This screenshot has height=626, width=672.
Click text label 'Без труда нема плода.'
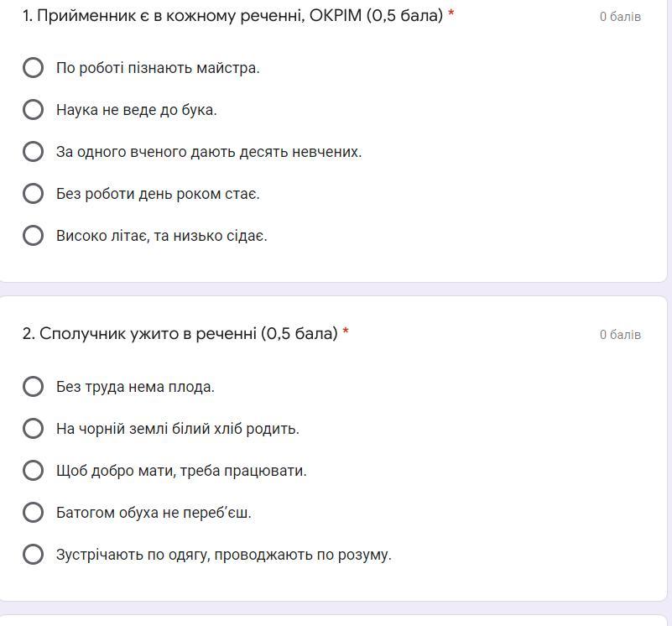click(135, 387)
